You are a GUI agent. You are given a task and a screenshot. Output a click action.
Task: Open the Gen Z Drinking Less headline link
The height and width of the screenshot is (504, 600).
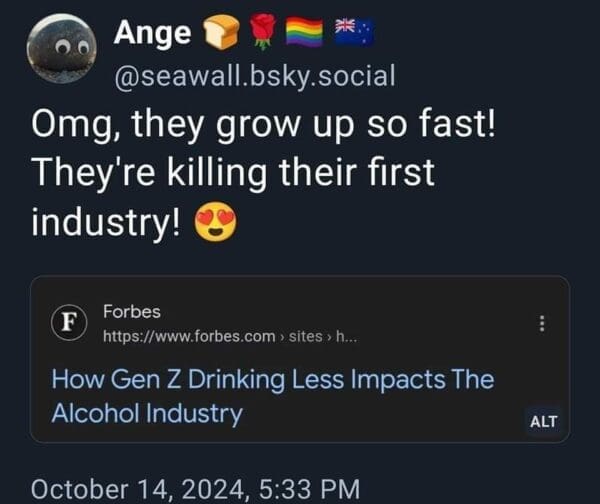[272, 380]
